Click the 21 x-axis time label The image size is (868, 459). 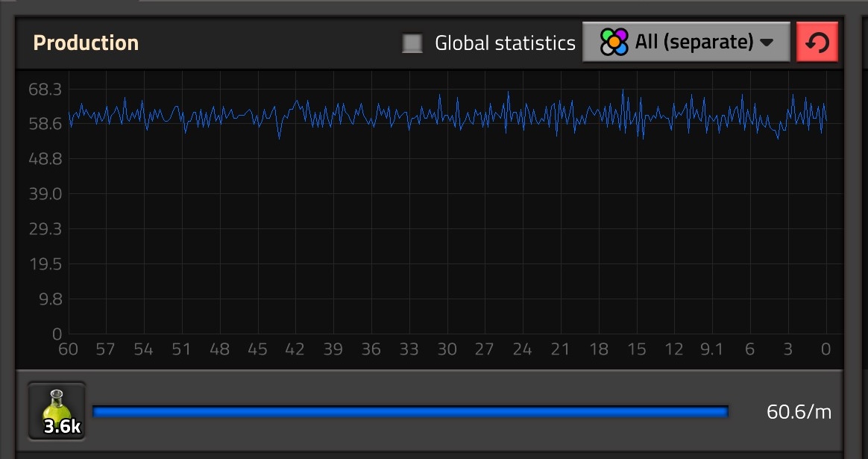(560, 349)
